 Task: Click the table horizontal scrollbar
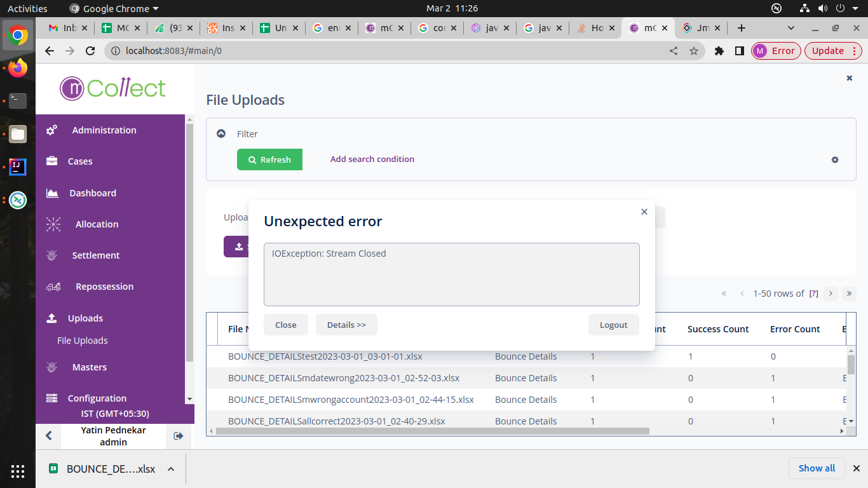coord(433,431)
